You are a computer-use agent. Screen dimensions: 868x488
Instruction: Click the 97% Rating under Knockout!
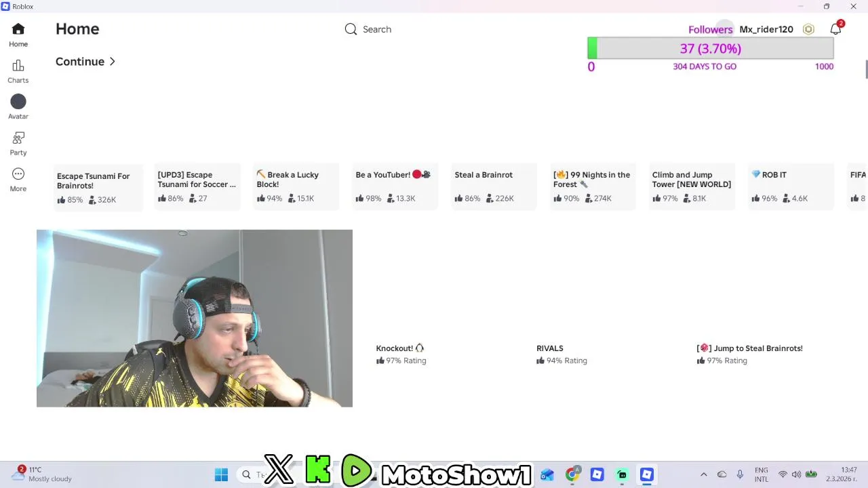[401, 361]
